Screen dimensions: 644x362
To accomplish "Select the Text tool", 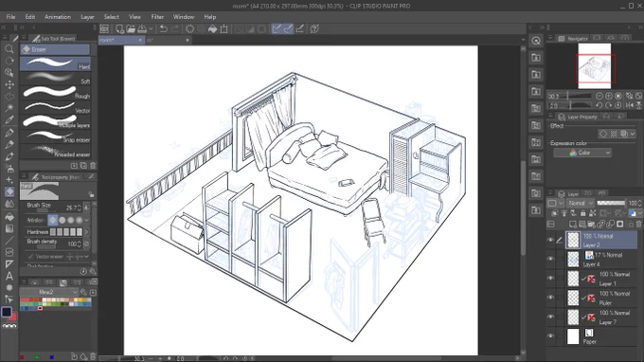I will 9,276.
